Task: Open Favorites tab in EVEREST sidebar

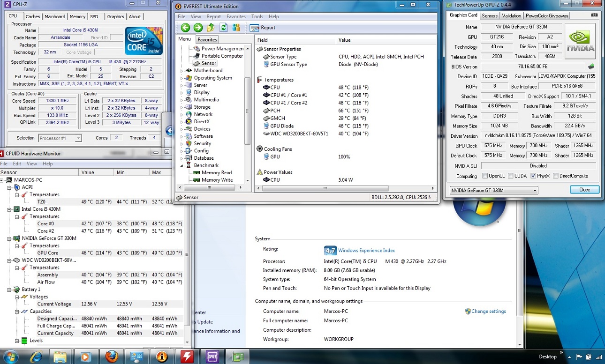Action: pos(207,40)
